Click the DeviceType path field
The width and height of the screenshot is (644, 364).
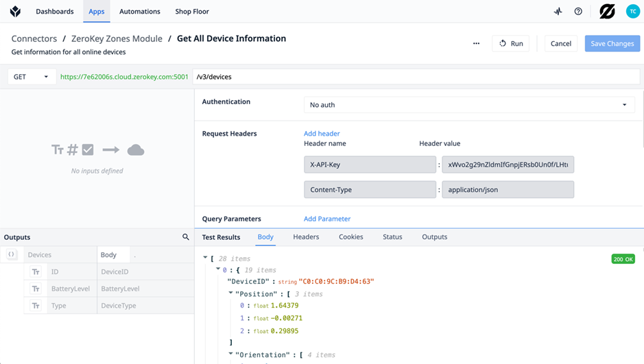pyautogui.click(x=145, y=305)
